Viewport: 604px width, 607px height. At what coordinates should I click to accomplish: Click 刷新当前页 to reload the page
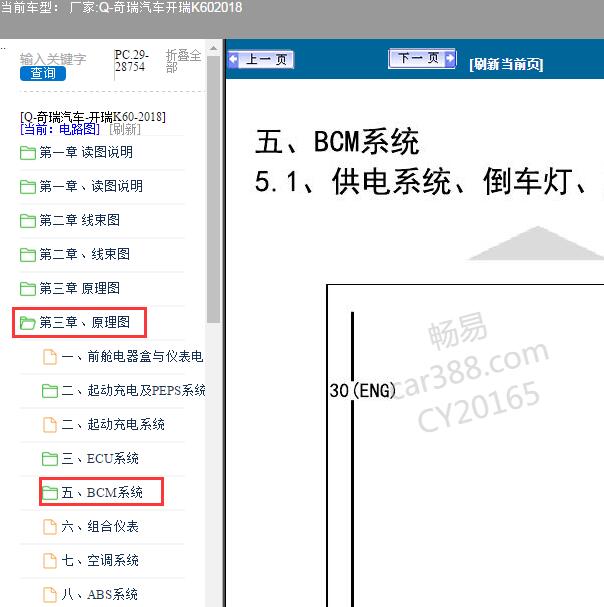point(506,64)
